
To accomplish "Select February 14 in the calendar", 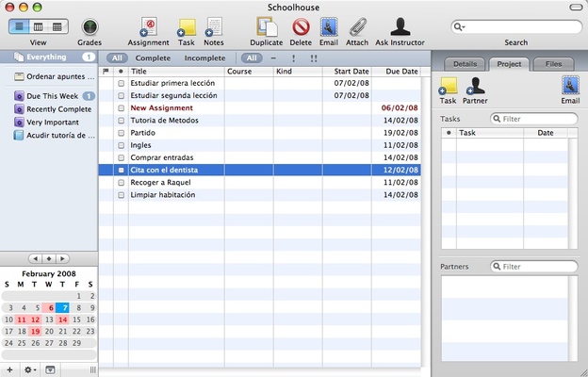I will 62,320.
